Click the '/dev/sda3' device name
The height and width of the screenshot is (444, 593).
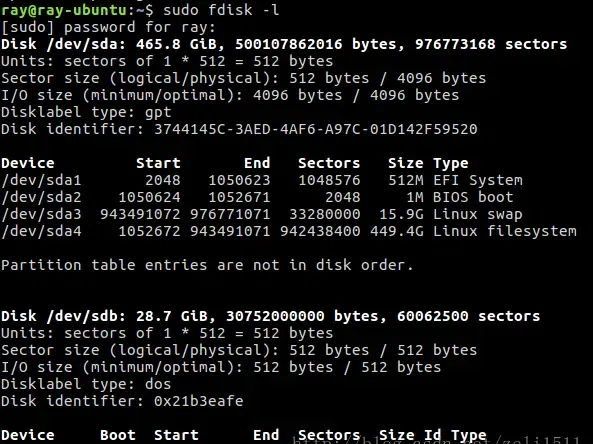click(41, 214)
